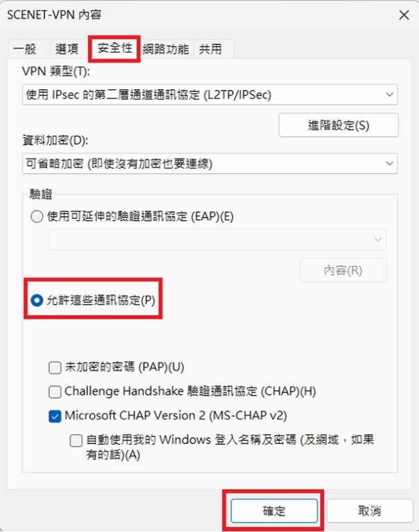419x532 pixels.
Task: Expand the EAP method combo box
Action: coord(217,240)
